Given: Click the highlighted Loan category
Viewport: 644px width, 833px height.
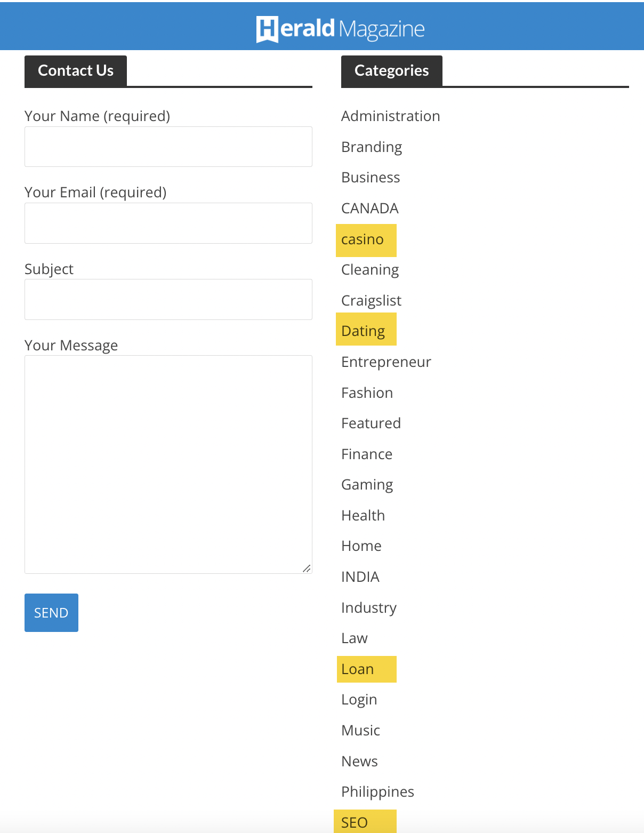Looking at the screenshot, I should 357,669.
